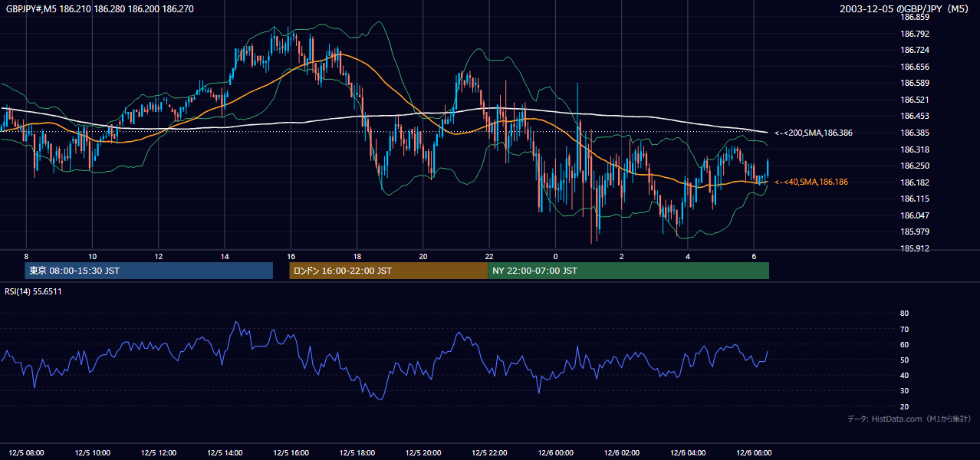Click price axis label 185.912
This screenshot has height=460, width=980.
[916, 248]
